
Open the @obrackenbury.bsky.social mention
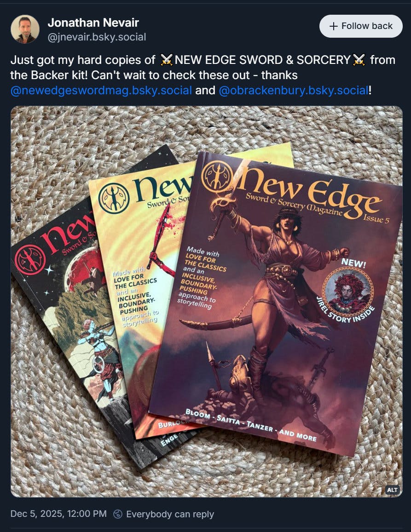point(294,90)
